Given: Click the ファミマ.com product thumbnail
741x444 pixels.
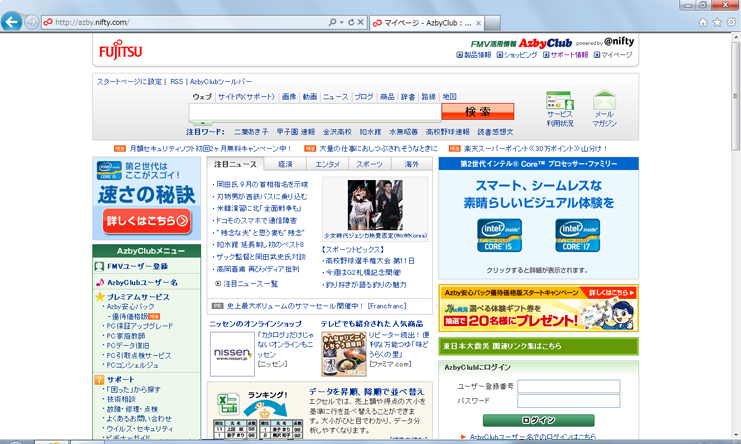Looking at the screenshot, I should 344,354.
